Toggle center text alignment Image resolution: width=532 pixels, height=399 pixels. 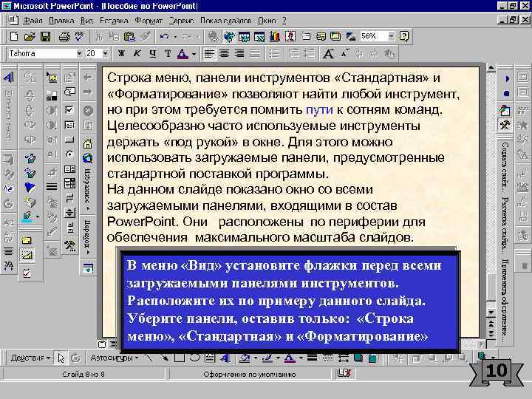pyautogui.click(x=224, y=54)
